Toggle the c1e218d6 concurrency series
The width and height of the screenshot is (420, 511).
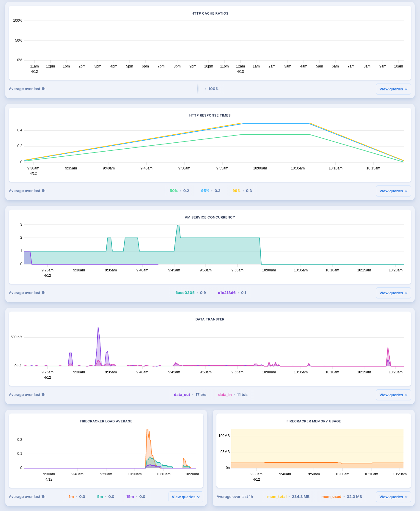(x=226, y=293)
